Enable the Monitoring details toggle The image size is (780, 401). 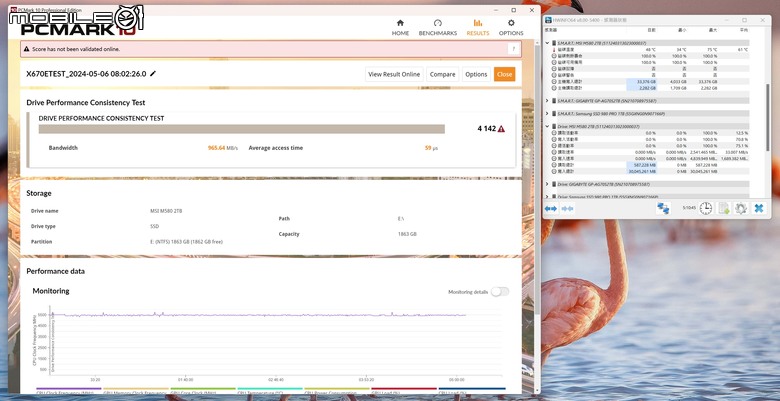click(x=500, y=292)
